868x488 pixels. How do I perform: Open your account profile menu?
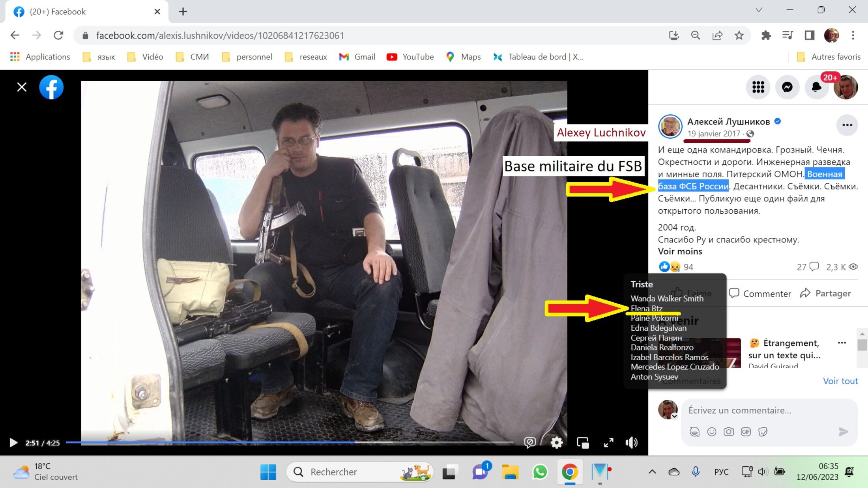coord(846,87)
